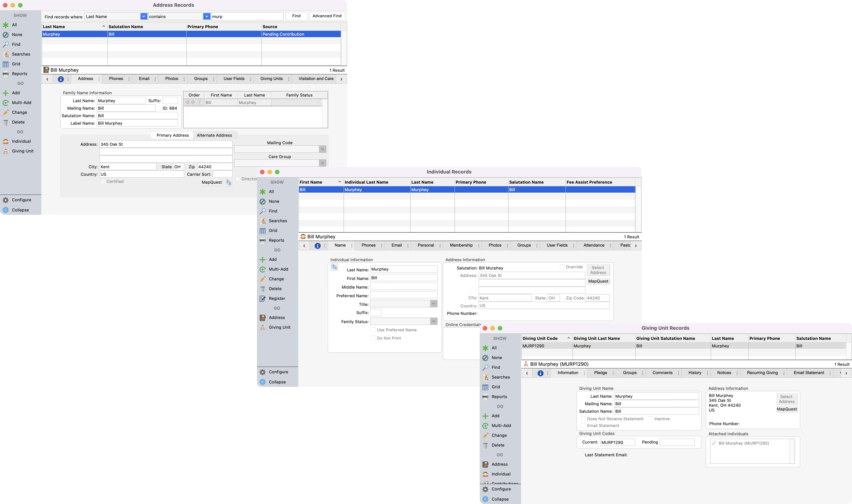The image size is (852, 504).
Task: Open the Last Name search field dropdown
Action: pos(144,16)
